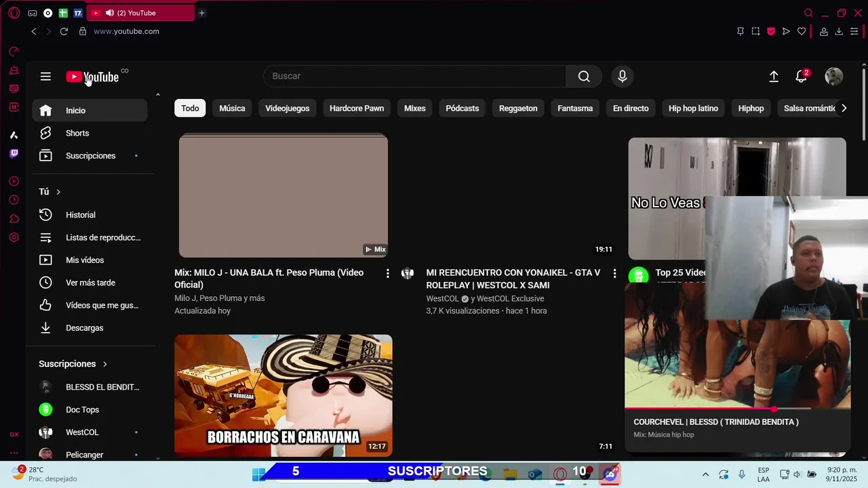Open Historial from the sidebar
This screenshot has height=488, width=868.
click(x=90, y=215)
